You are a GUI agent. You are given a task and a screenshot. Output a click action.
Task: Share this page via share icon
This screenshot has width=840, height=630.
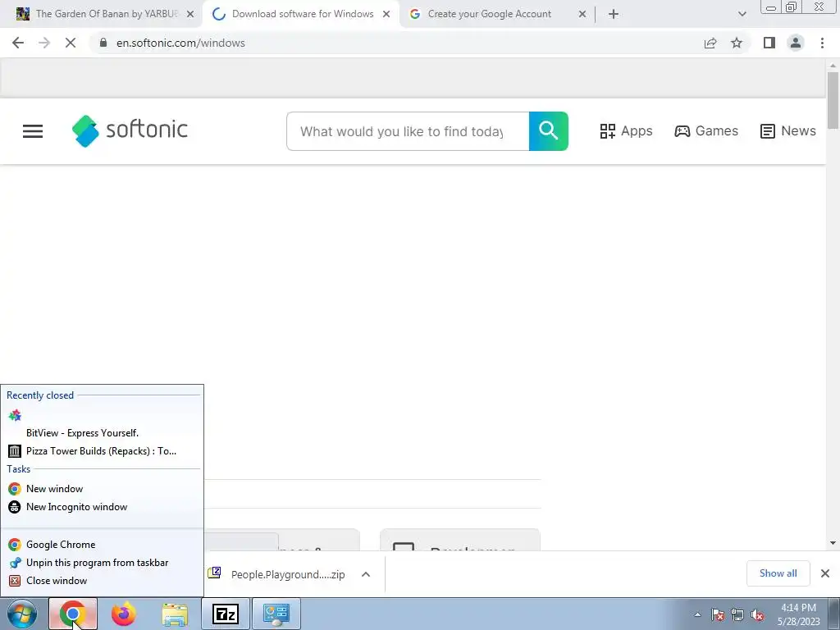tap(710, 43)
